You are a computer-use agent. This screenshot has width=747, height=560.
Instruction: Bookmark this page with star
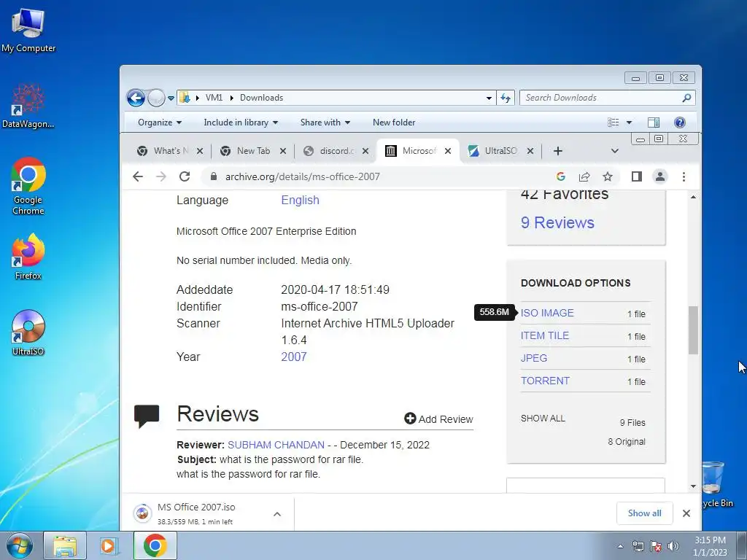pos(608,176)
